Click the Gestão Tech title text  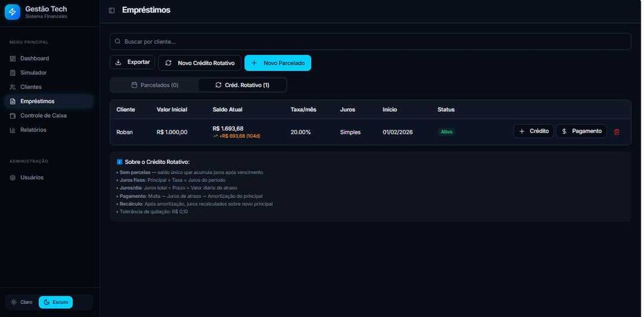[46, 8]
